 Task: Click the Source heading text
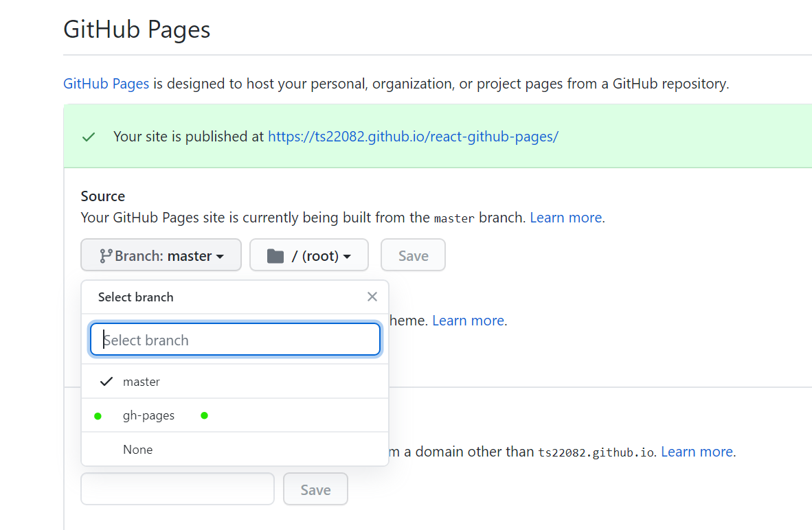(102, 196)
